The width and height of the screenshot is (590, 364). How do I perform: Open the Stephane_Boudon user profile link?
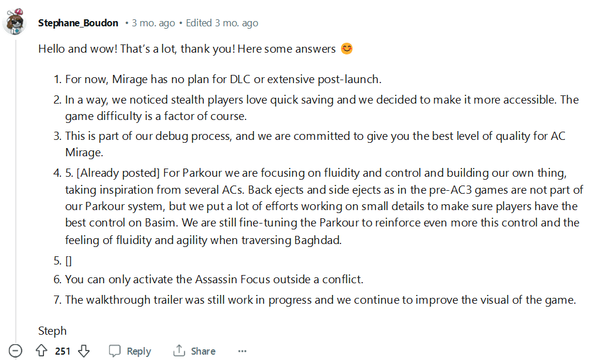78,23
